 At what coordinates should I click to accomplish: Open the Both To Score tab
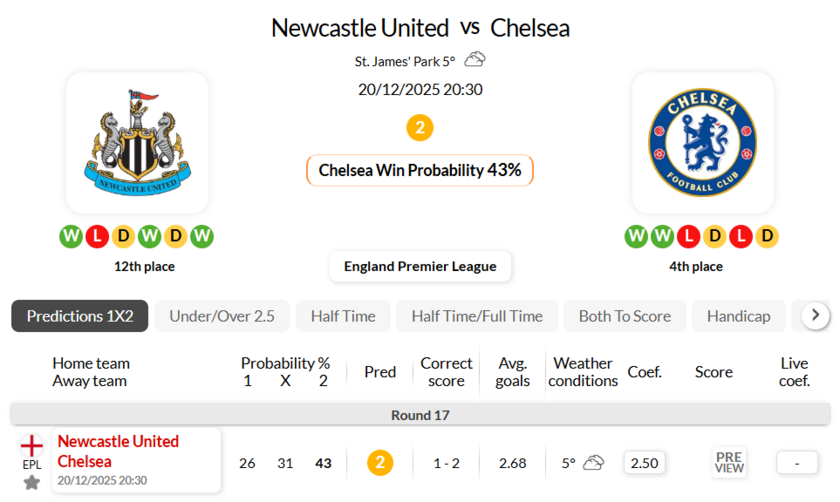point(625,316)
